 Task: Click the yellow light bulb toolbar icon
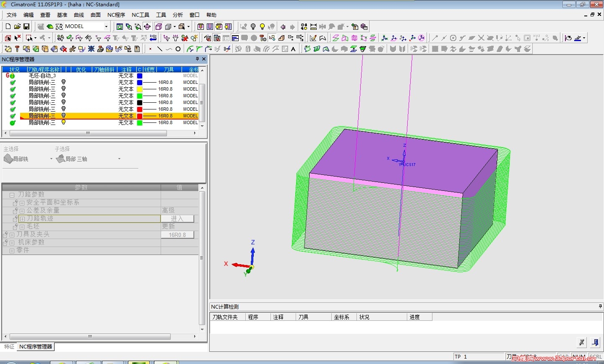tap(262, 26)
